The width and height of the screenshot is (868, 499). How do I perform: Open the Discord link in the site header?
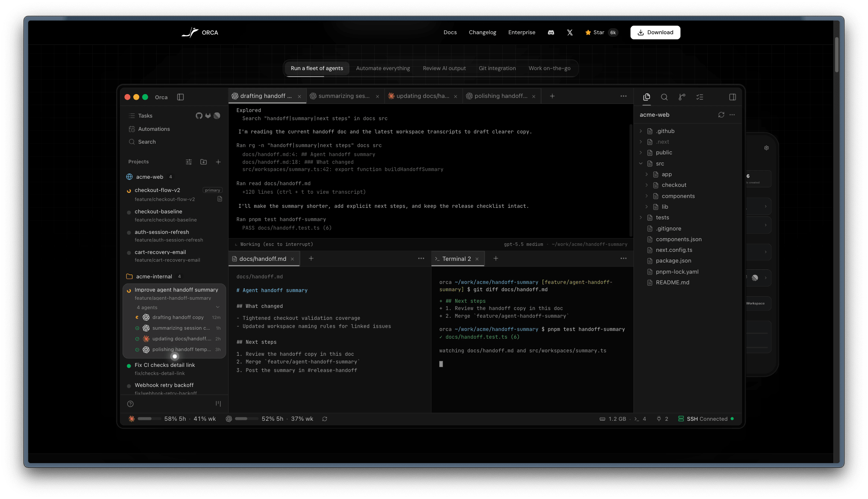tap(551, 32)
